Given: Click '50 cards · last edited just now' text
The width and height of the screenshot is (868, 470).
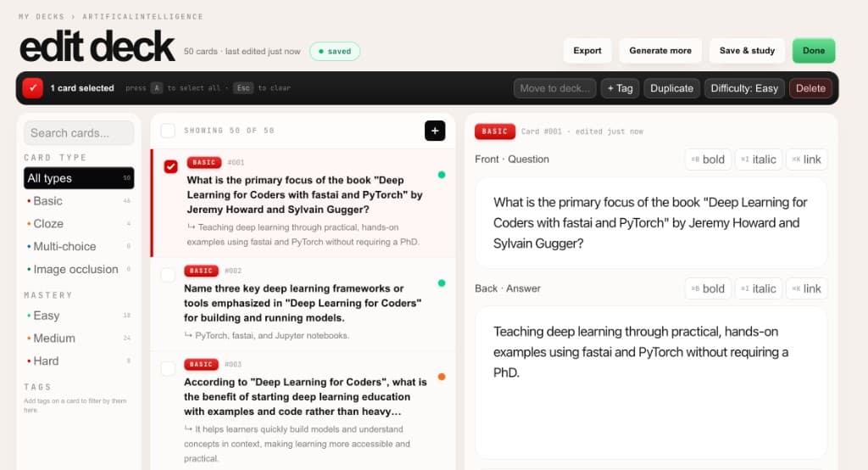Looking at the screenshot, I should pyautogui.click(x=242, y=51).
